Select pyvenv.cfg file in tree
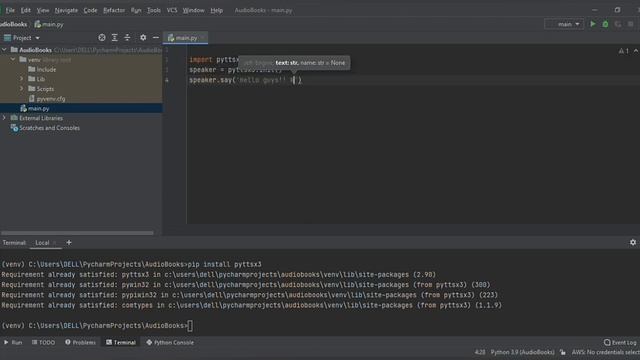The height and width of the screenshot is (360, 640). [47, 99]
